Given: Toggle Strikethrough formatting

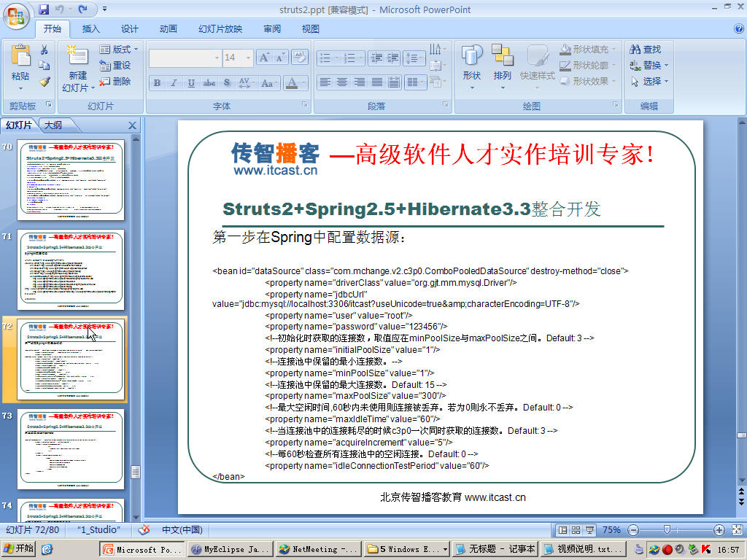Looking at the screenshot, I should click(x=209, y=83).
